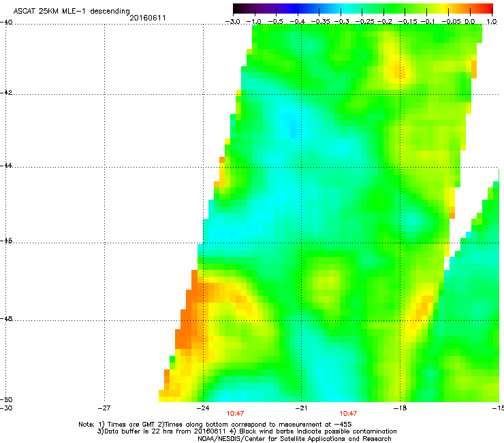Click the 'ASCAT 25KM MLE-1 descending' title
504x443 pixels.
pyautogui.click(x=72, y=12)
